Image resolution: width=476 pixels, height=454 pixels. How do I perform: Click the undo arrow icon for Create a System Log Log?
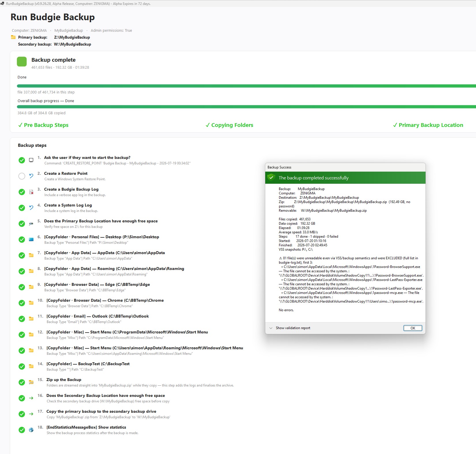click(x=31, y=208)
